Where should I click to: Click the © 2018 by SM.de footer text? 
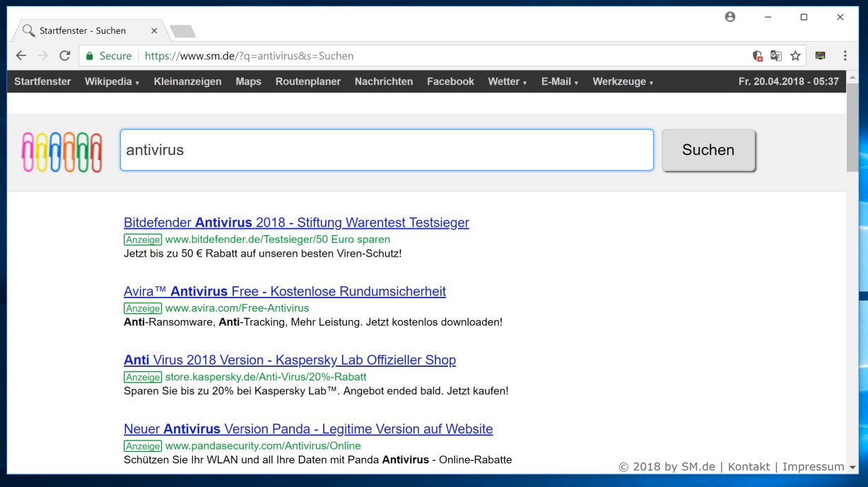(x=667, y=467)
